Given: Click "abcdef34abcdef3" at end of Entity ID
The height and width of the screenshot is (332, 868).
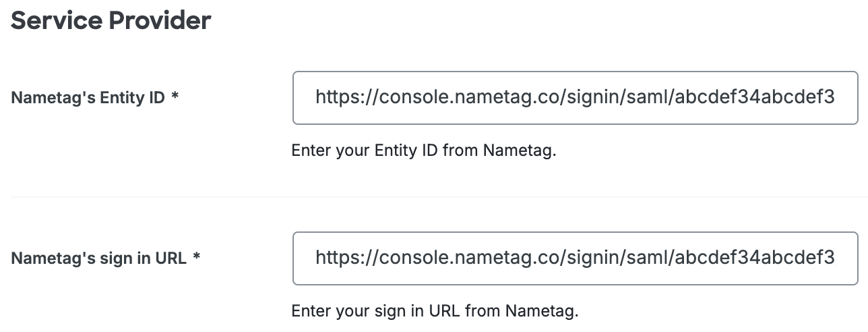Looking at the screenshot, I should point(754,99).
